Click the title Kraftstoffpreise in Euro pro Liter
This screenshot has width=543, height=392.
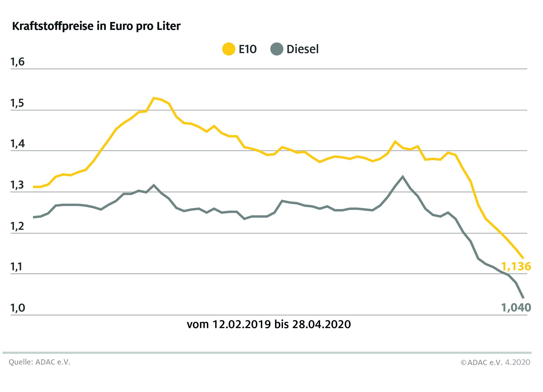(x=96, y=26)
